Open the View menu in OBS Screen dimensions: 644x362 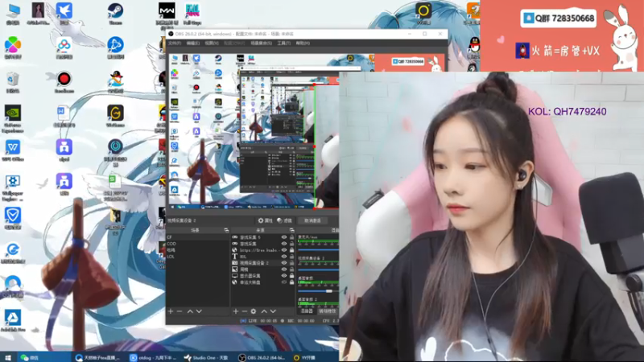click(x=212, y=43)
